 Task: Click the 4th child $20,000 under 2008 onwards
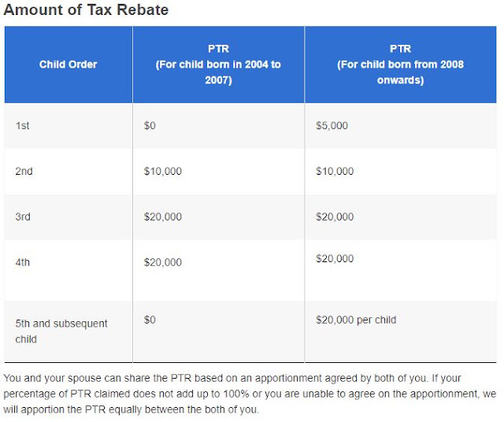click(335, 258)
